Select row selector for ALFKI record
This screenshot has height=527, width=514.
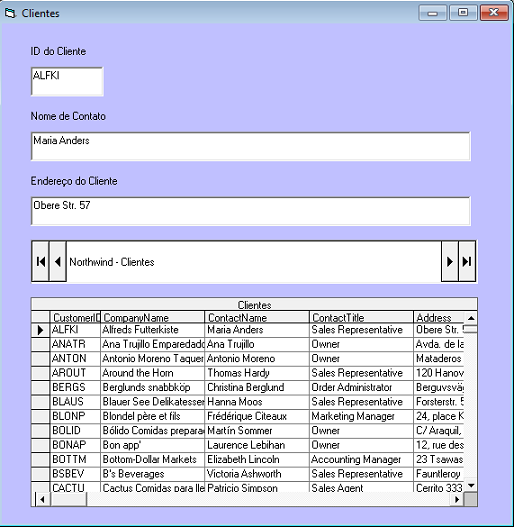[x=40, y=330]
